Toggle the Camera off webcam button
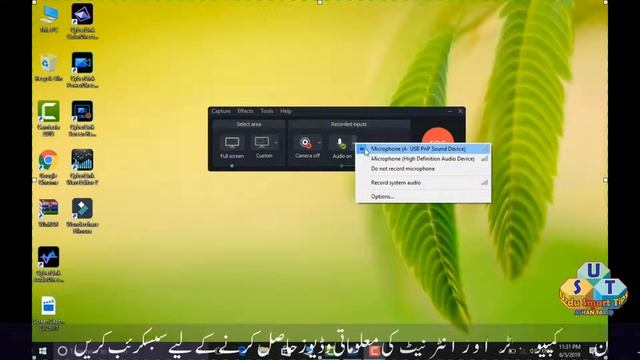640x360 pixels. (x=307, y=147)
